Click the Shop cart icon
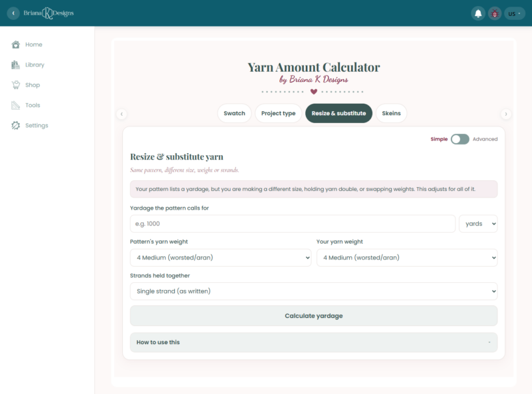Screen dimensions: 532x394 click(x=15, y=85)
